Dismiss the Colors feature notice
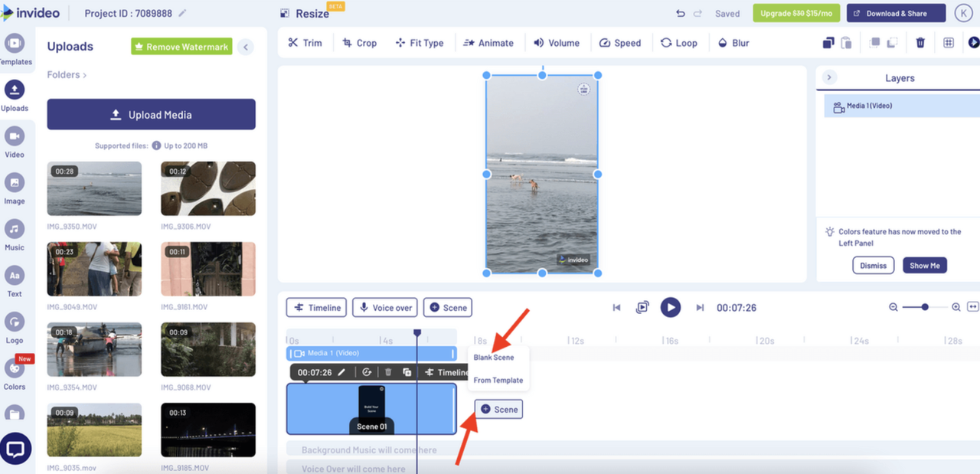Image resolution: width=980 pixels, height=474 pixels. click(873, 266)
